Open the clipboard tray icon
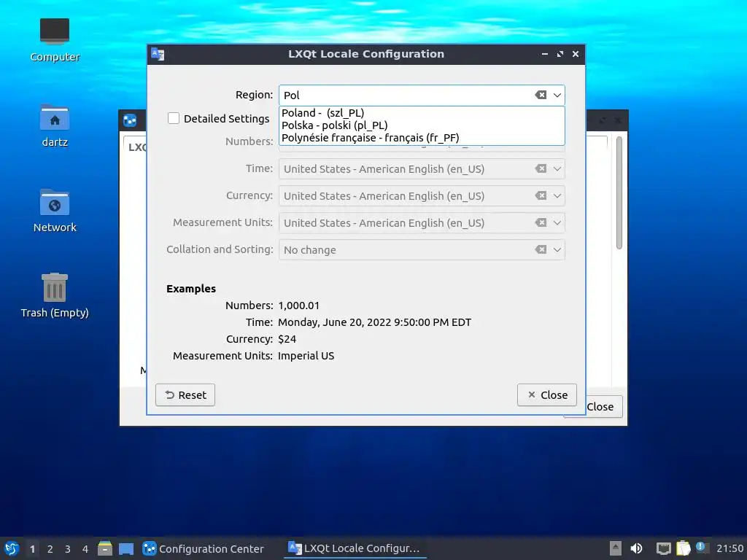This screenshot has width=747, height=560. (683, 548)
